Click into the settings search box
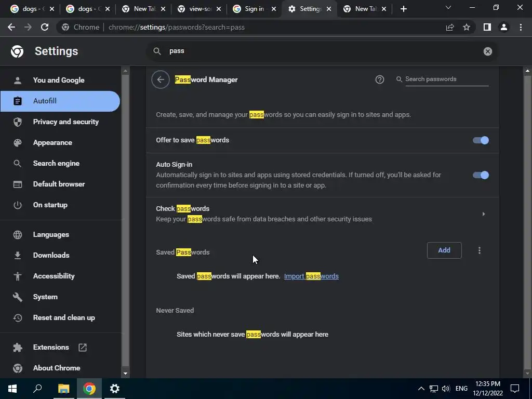Screen dimensions: 532x399 (x=322, y=51)
